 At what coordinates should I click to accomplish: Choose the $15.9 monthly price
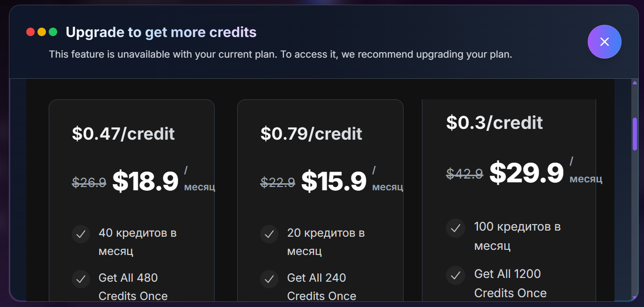click(x=334, y=181)
